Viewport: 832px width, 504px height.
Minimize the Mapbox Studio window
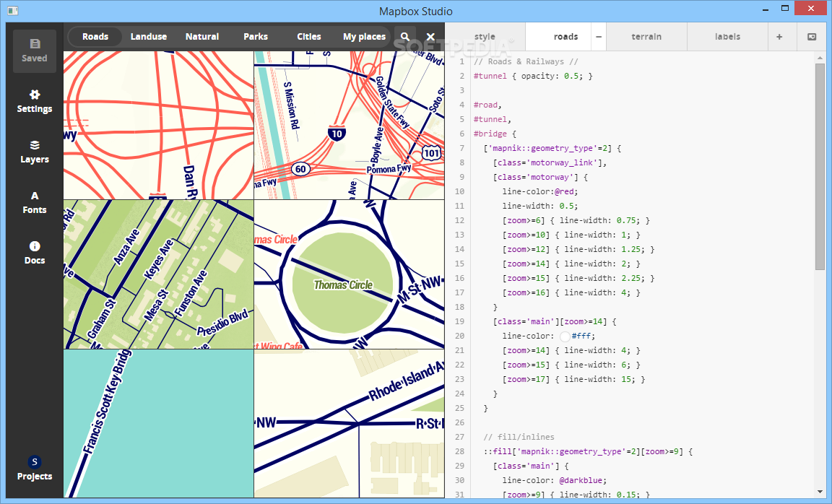[766, 9]
